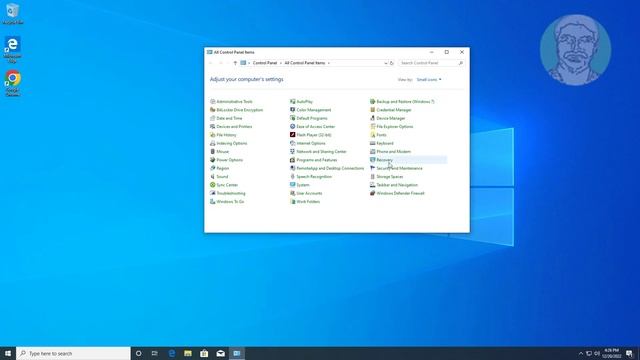Viewport: 640px width, 360px height.
Task: Open Storage Spaces
Action: pyautogui.click(x=387, y=177)
